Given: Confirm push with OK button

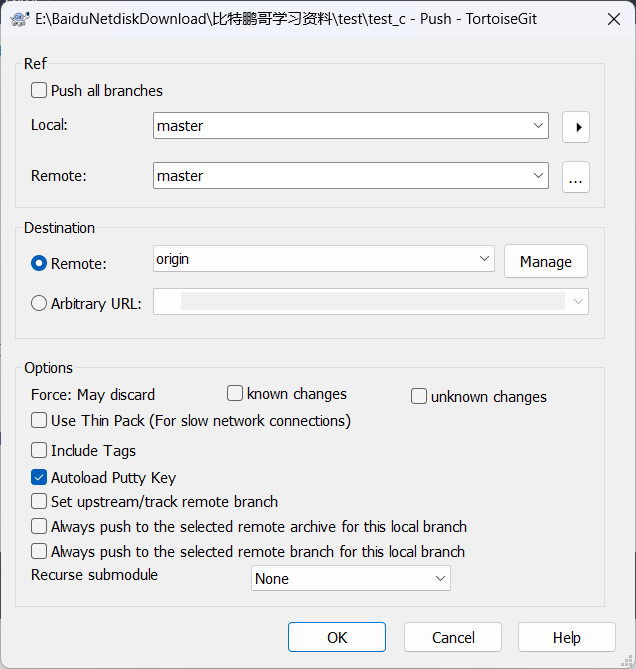Looking at the screenshot, I should 337,637.
